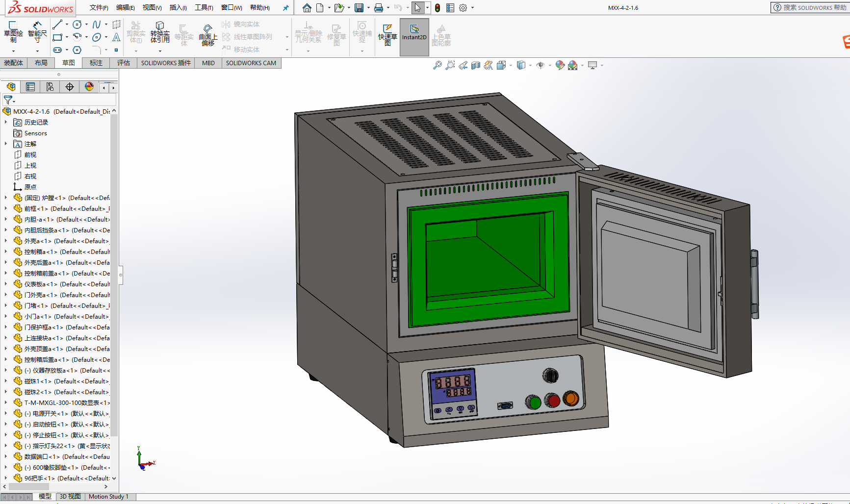The image size is (850, 504).
Task: Click the Sensors tree item
Action: pos(31,133)
